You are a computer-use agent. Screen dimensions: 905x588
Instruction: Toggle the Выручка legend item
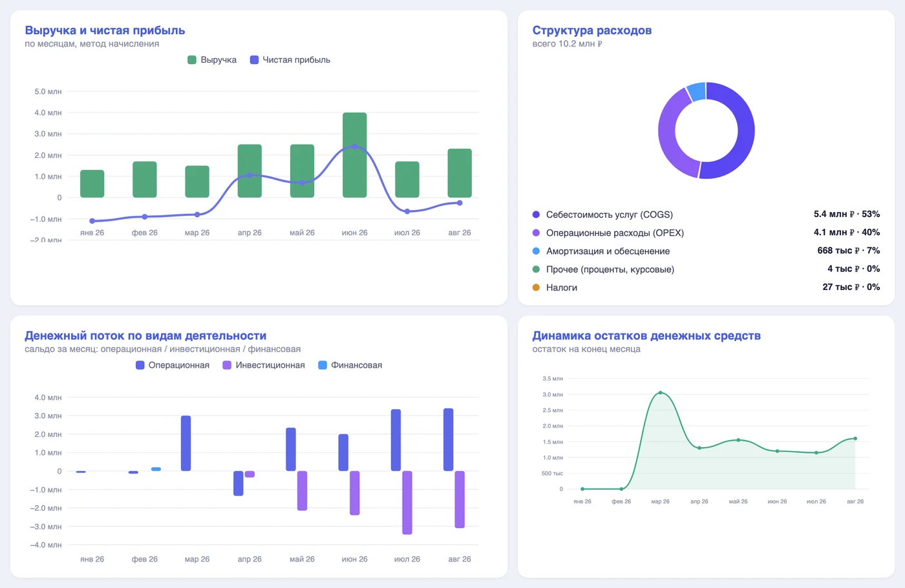[x=212, y=60]
